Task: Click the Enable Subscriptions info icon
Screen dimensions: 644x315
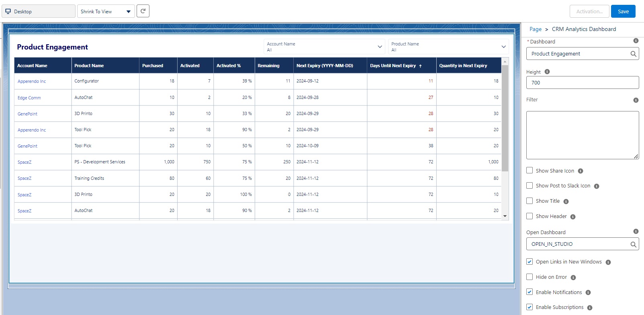Action: (x=589, y=308)
